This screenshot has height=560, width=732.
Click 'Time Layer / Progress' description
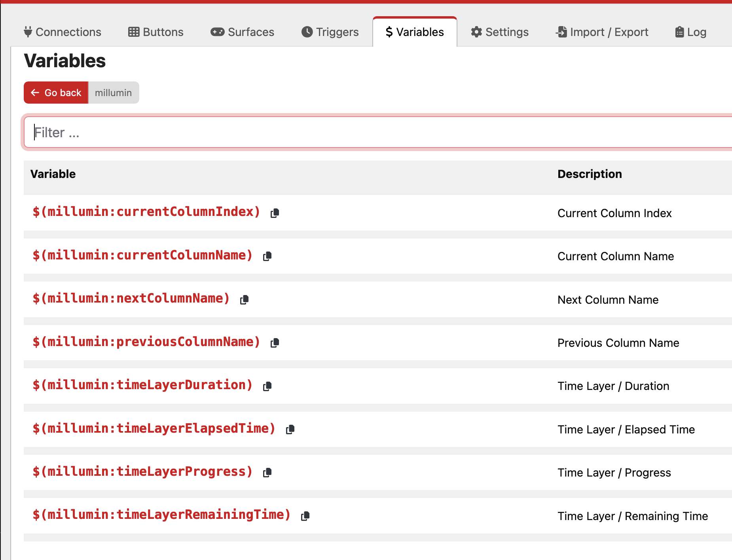click(614, 473)
